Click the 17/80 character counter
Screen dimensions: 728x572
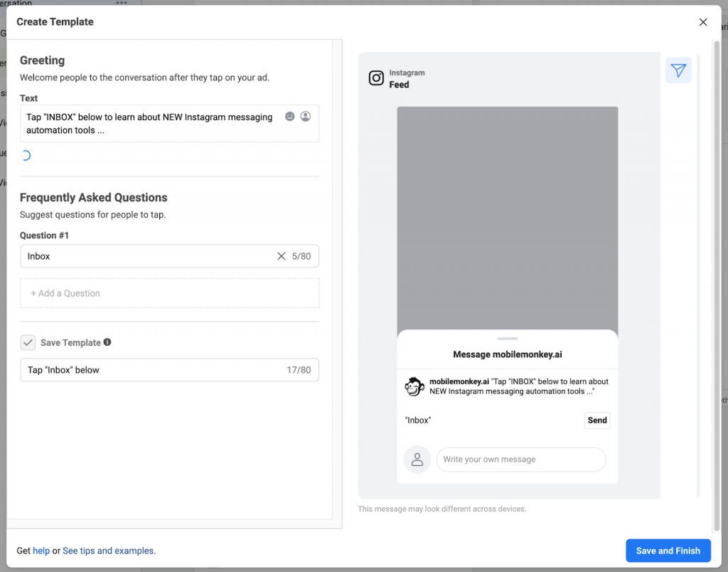click(x=299, y=370)
